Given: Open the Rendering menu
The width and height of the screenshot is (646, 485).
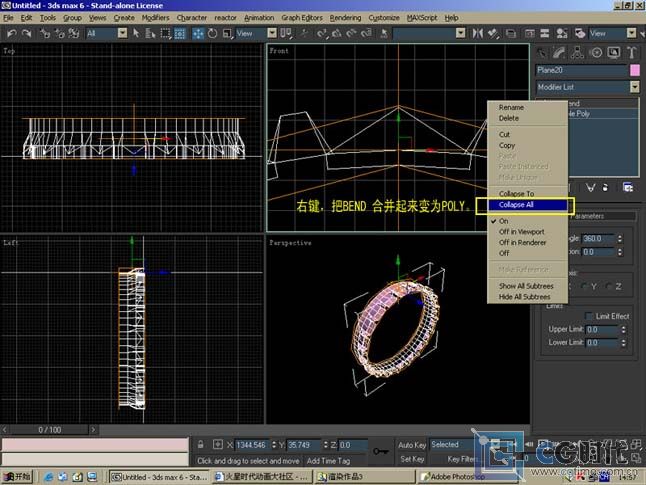Looking at the screenshot, I should click(x=345, y=18).
